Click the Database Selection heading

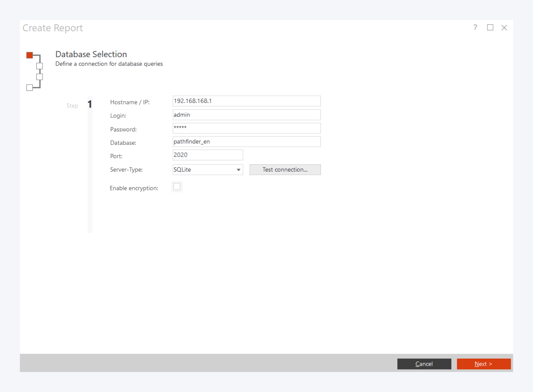tap(91, 54)
